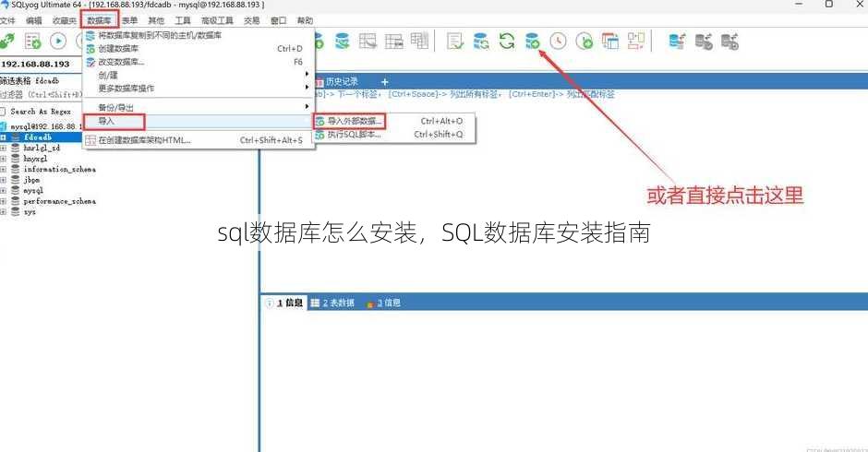Open the 其他 menu
This screenshot has width=868, height=452.
[156, 20]
